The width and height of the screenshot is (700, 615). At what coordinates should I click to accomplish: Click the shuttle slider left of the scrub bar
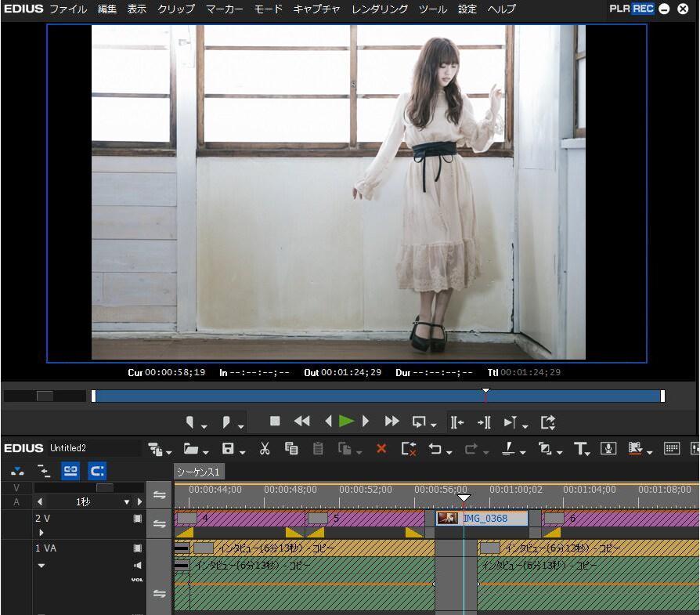[45, 396]
